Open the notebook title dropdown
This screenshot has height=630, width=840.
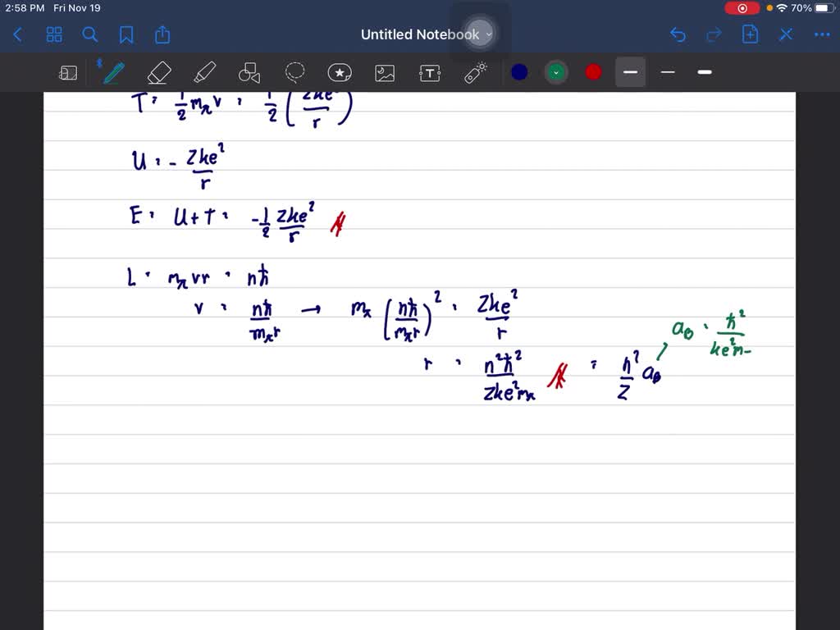489,34
